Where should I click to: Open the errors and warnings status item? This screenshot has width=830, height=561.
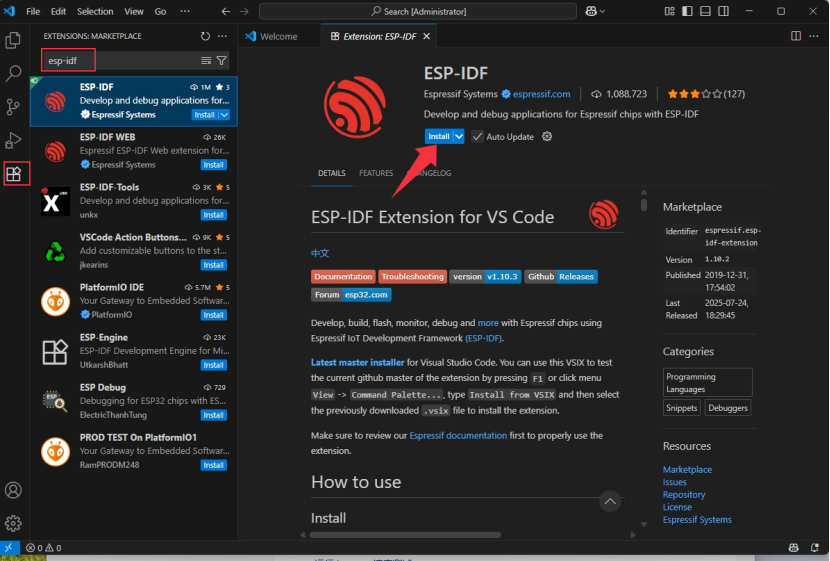pos(43,548)
